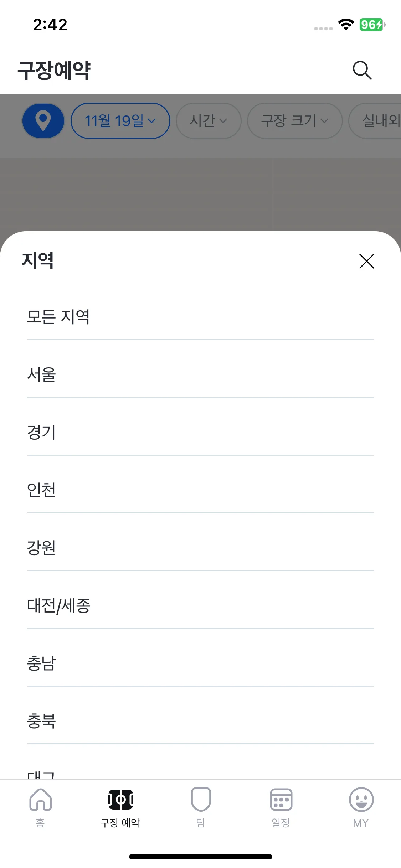Close the 지역 region sheet
This screenshot has height=868, width=401.
(366, 261)
